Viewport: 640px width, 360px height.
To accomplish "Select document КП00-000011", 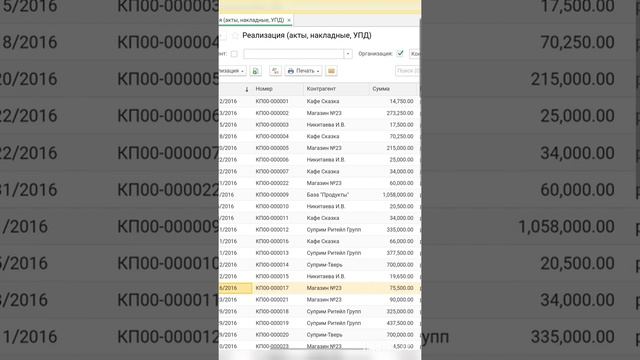I will pos(272,218).
